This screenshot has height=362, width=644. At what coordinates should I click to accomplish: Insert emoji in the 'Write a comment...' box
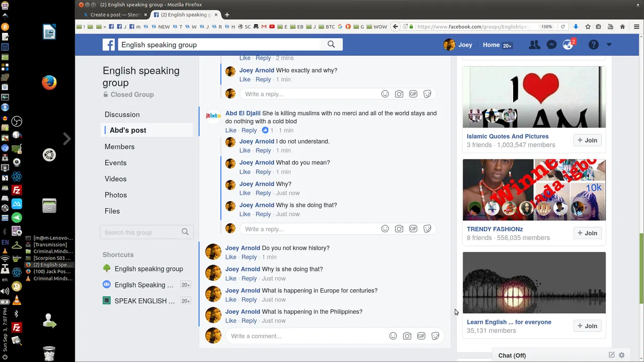click(393, 336)
